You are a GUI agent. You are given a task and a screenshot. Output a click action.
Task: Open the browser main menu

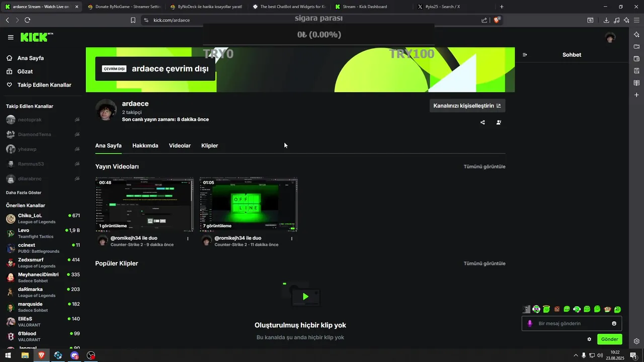[x=636, y=20]
